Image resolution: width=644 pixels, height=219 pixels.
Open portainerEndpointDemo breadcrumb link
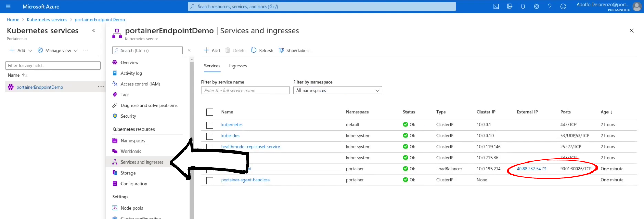pos(100,20)
